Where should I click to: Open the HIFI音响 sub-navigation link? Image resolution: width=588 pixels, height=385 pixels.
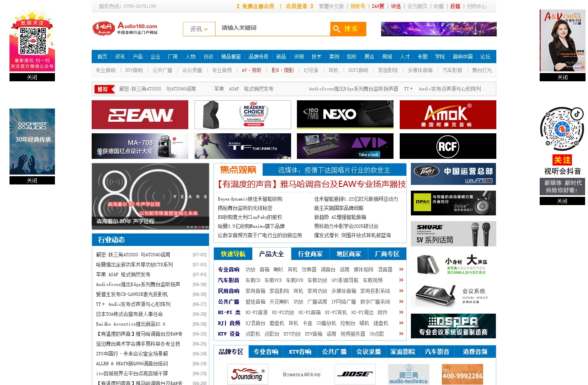pyautogui.click(x=358, y=70)
